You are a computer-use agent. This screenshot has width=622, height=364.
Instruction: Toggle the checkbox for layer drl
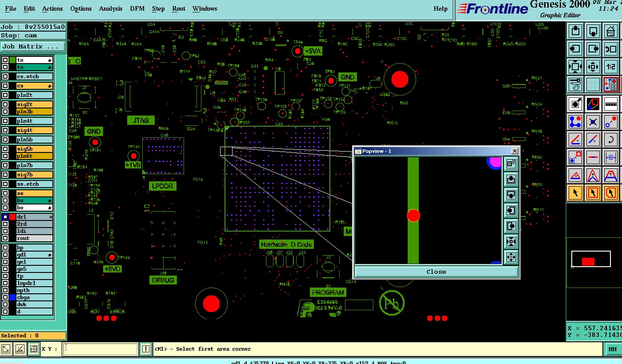coord(5,217)
